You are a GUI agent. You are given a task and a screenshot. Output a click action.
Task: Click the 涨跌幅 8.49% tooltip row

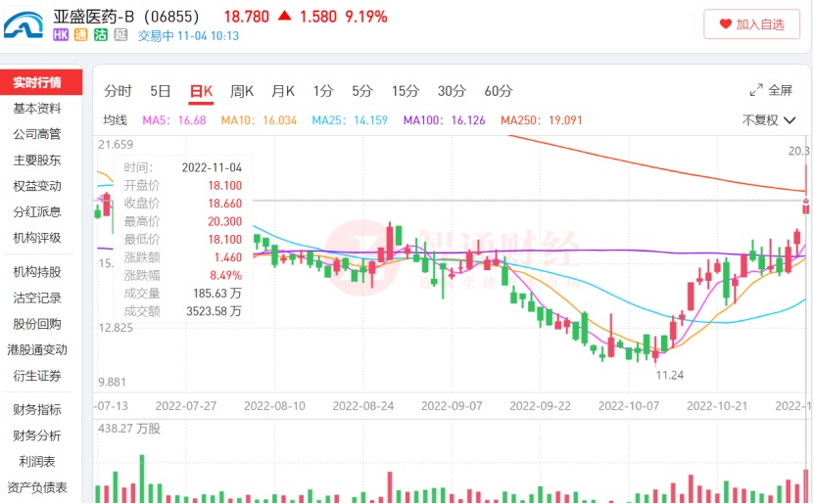(183, 275)
